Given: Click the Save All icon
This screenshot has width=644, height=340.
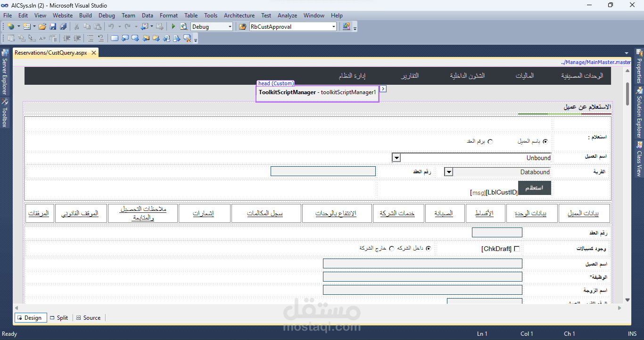Looking at the screenshot, I should pyautogui.click(x=63, y=26).
